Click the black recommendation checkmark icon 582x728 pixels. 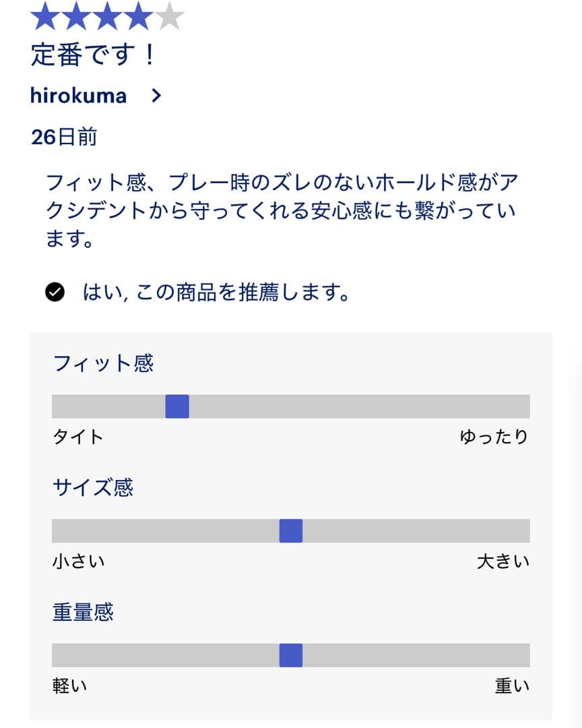pyautogui.click(x=55, y=293)
